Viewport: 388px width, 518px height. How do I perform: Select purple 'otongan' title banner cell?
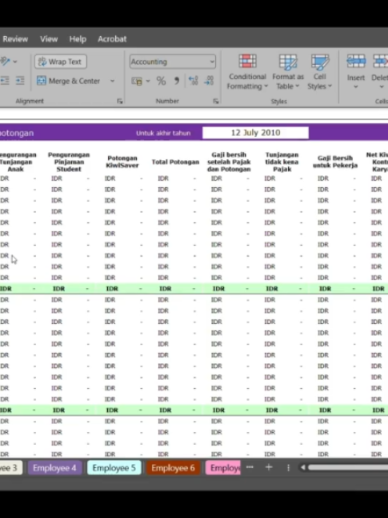point(17,133)
